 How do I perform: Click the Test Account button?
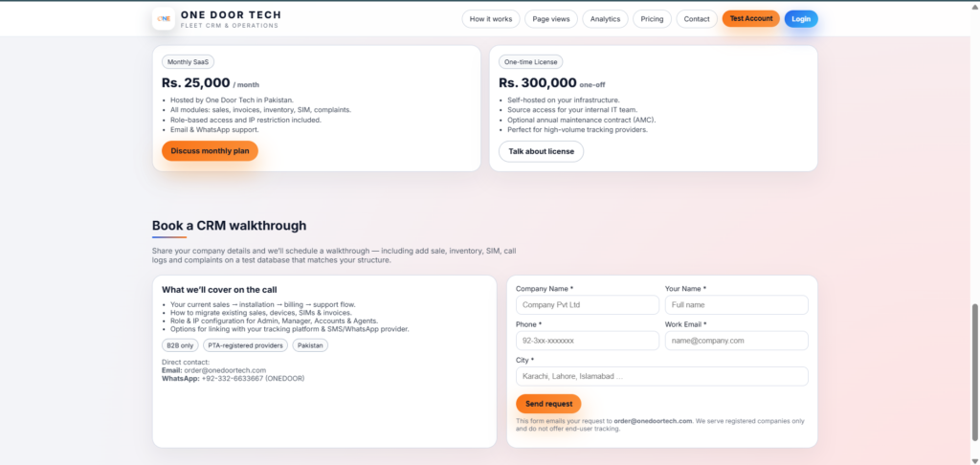click(750, 19)
